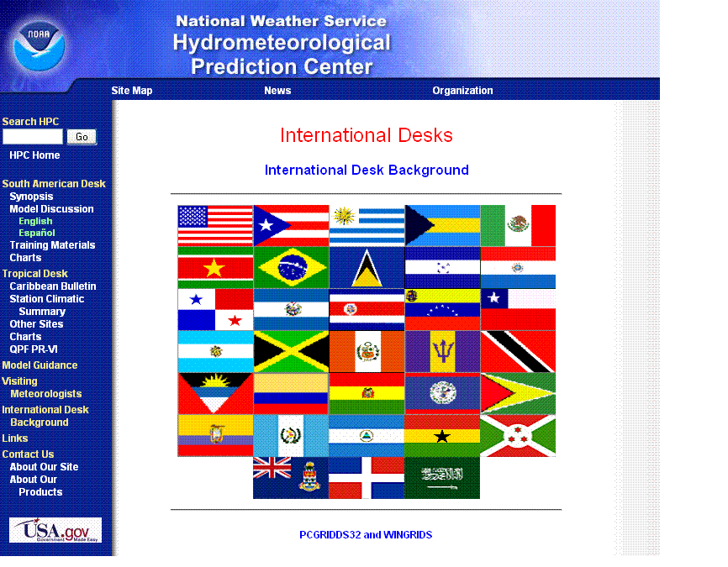The image size is (728, 567).
Task: Click the Saudi Arabia flag
Action: [442, 478]
